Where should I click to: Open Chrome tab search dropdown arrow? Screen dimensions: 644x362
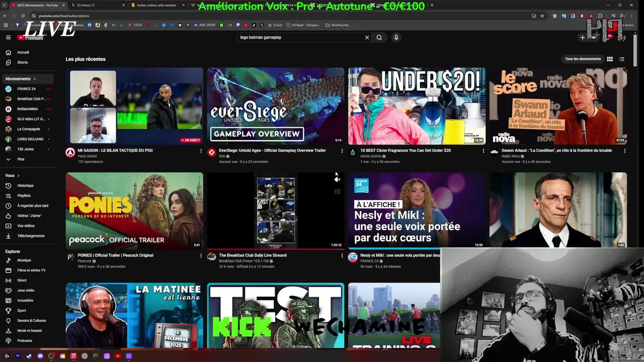coord(6,5)
